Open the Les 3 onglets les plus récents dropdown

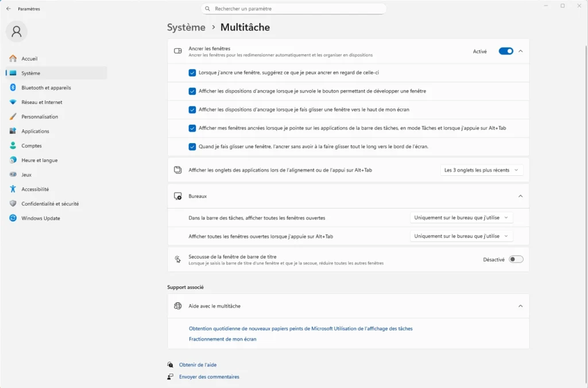[x=481, y=170]
